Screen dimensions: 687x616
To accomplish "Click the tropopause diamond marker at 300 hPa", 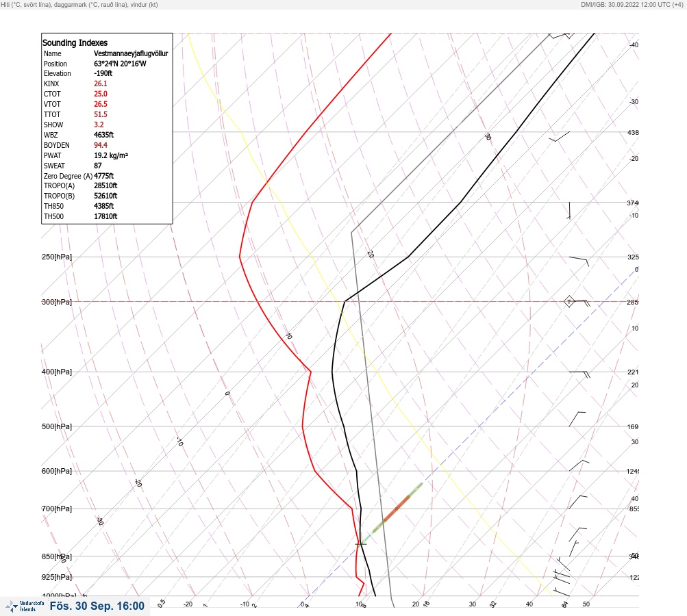I will tap(569, 302).
